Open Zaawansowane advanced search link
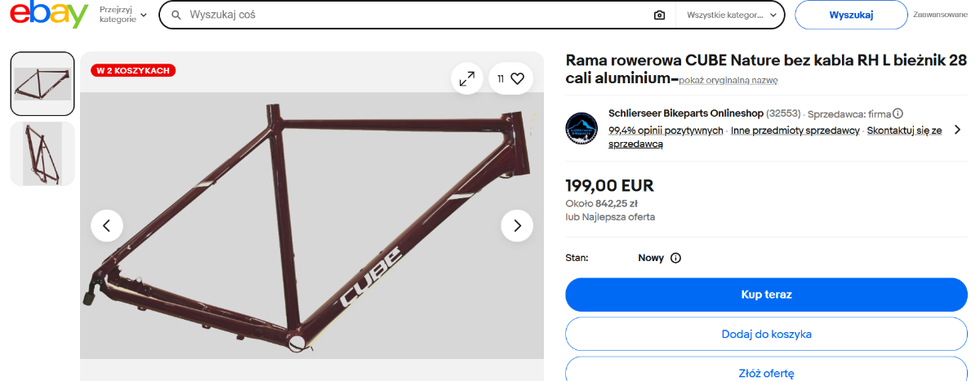This screenshot has height=381, width=980. pyautogui.click(x=945, y=15)
